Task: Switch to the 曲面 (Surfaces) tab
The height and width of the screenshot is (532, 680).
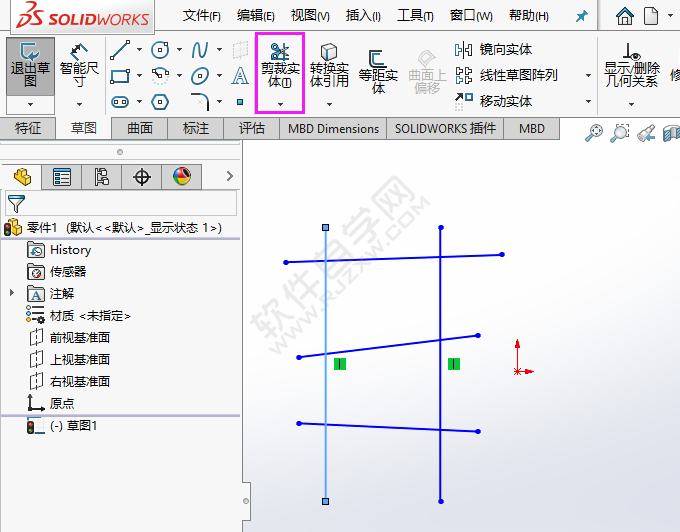Action: [140, 128]
